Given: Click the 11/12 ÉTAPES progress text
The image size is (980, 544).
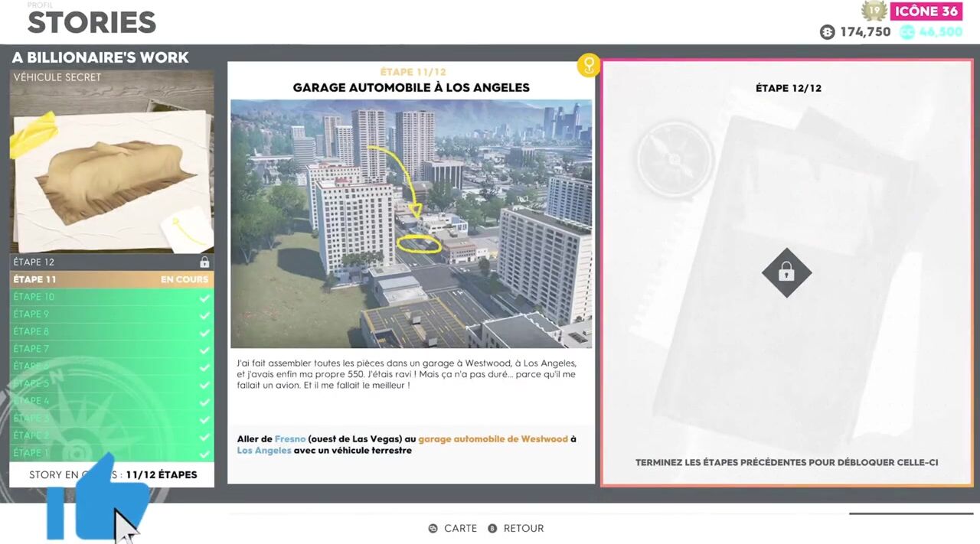Looking at the screenshot, I should [162, 474].
